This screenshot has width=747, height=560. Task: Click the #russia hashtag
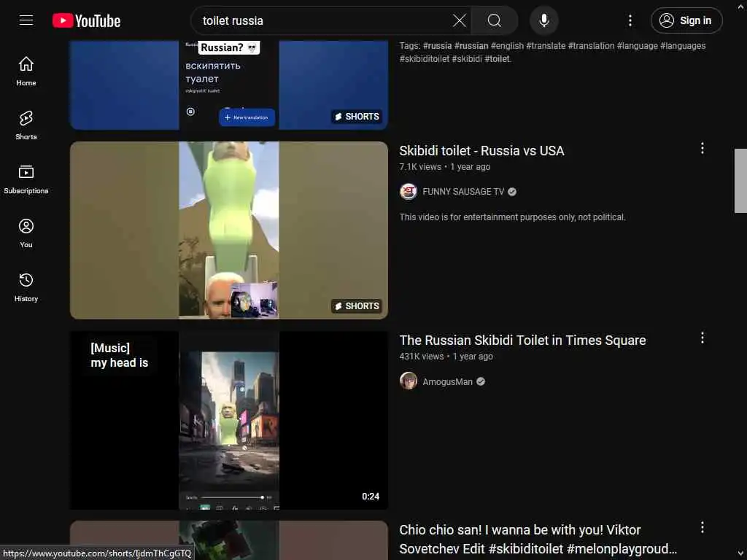tap(437, 46)
